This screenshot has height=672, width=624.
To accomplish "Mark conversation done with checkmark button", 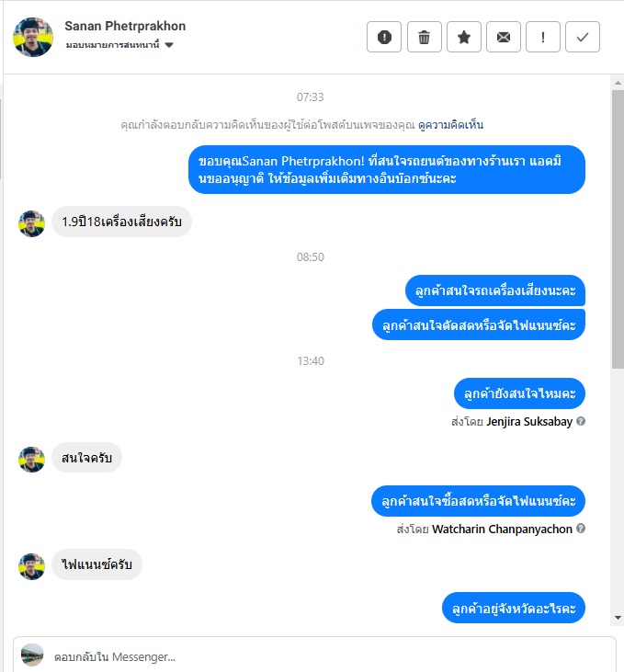I will click(583, 37).
